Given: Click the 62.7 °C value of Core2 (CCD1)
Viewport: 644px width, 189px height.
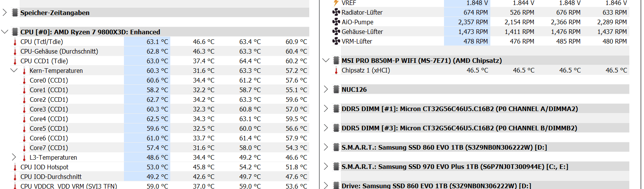Looking at the screenshot, I should (x=157, y=100).
